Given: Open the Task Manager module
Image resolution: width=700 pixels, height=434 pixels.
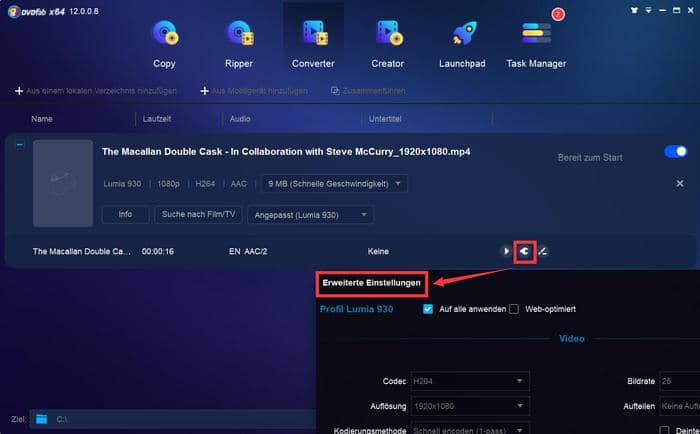Looking at the screenshot, I should 536,44.
